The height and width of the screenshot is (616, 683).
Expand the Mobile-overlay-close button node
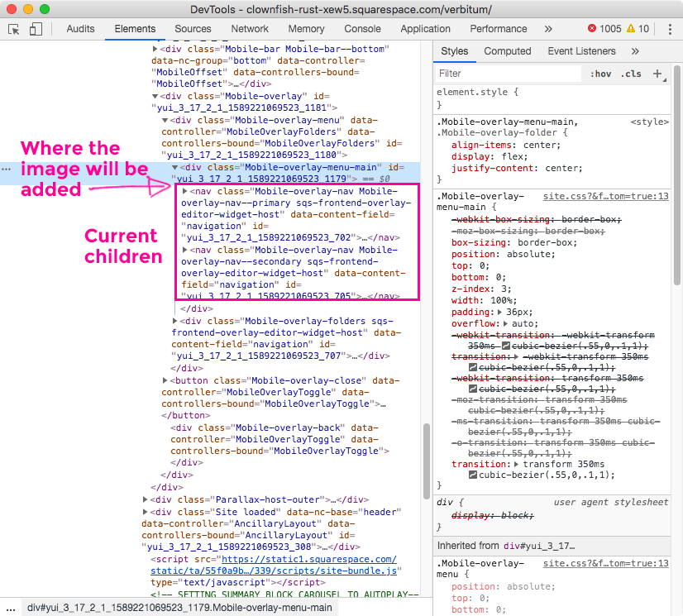[x=165, y=380]
